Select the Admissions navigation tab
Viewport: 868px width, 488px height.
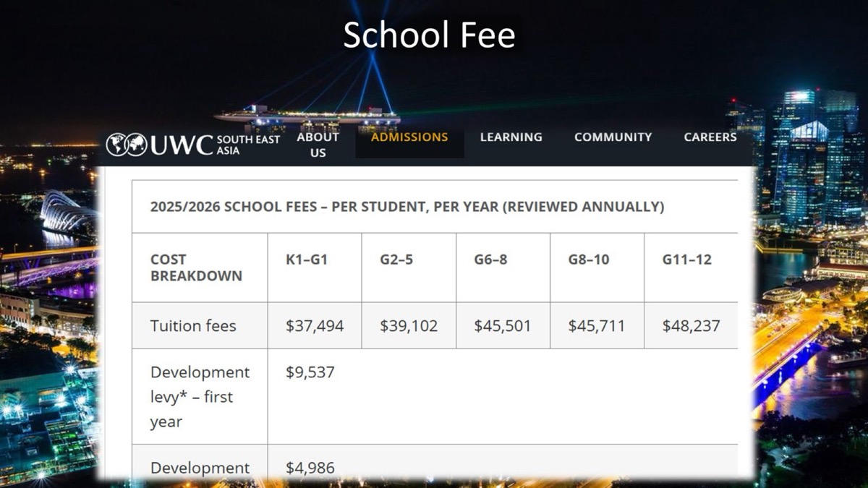tap(409, 137)
